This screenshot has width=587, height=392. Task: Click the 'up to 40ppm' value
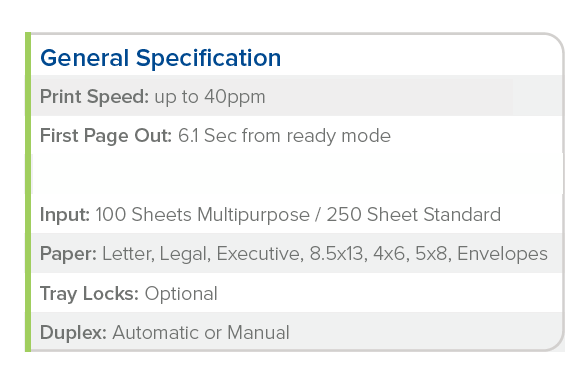click(x=210, y=97)
